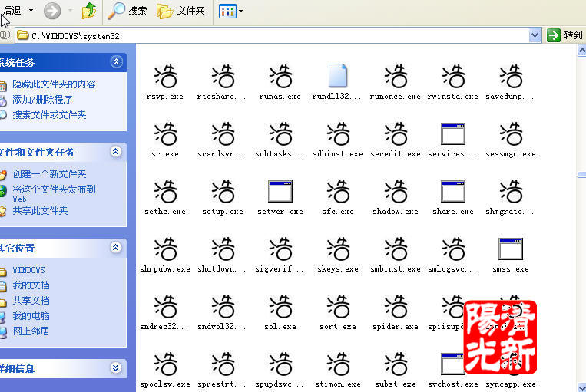
Task: Select the setup.exe file icon
Action: (x=223, y=191)
